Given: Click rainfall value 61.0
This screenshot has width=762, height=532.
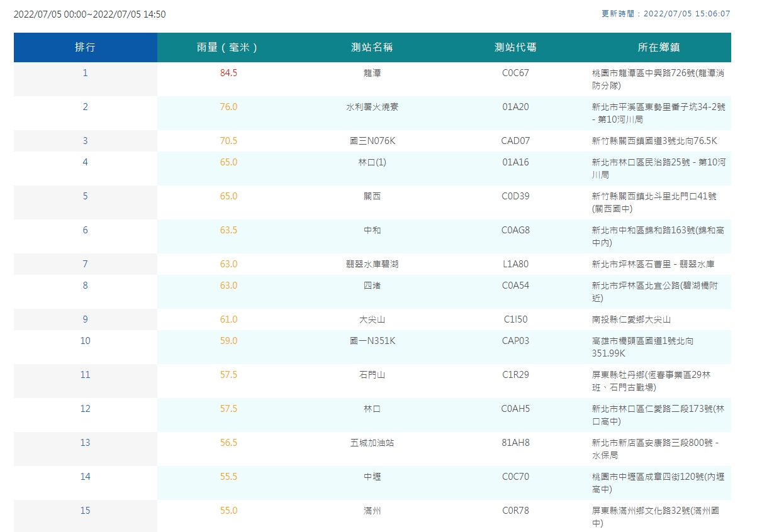Looking at the screenshot, I should [x=228, y=319].
